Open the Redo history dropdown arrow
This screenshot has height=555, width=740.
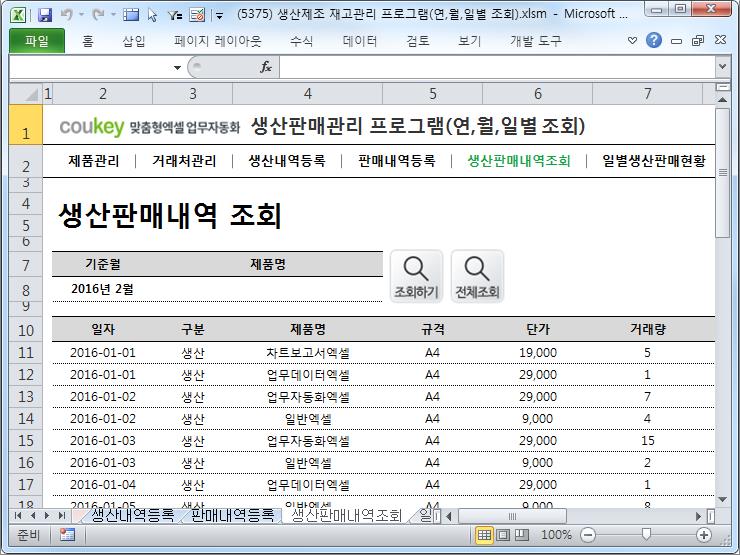coord(113,15)
